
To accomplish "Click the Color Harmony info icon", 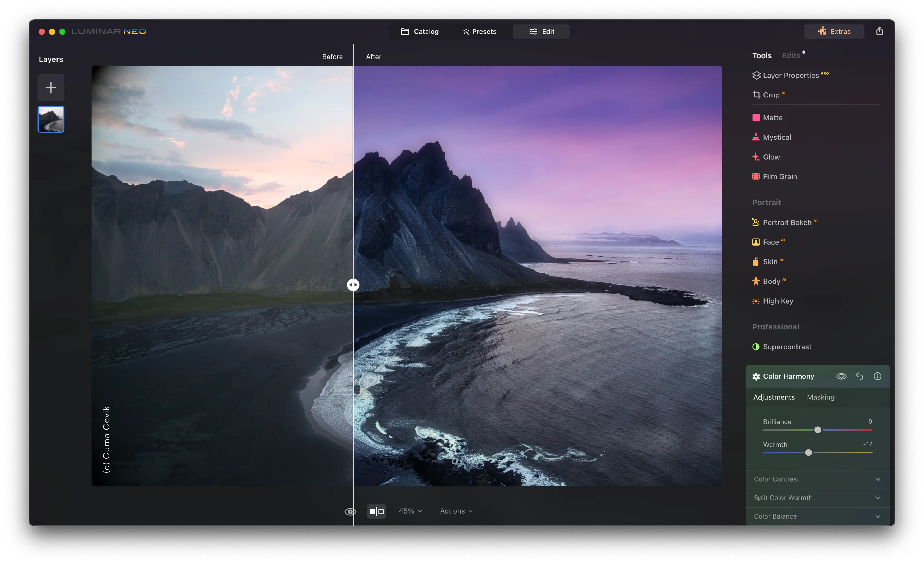I will (877, 376).
